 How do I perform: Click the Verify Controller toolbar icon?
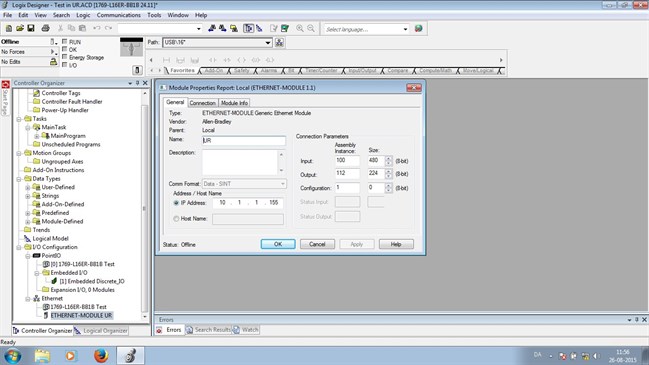pos(285,28)
